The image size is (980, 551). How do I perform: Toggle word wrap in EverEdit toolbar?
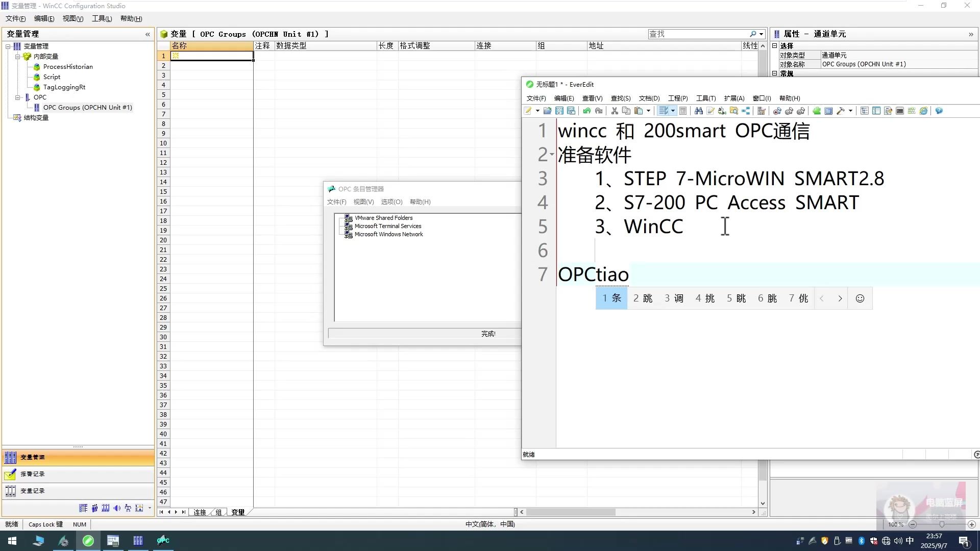pyautogui.click(x=663, y=111)
